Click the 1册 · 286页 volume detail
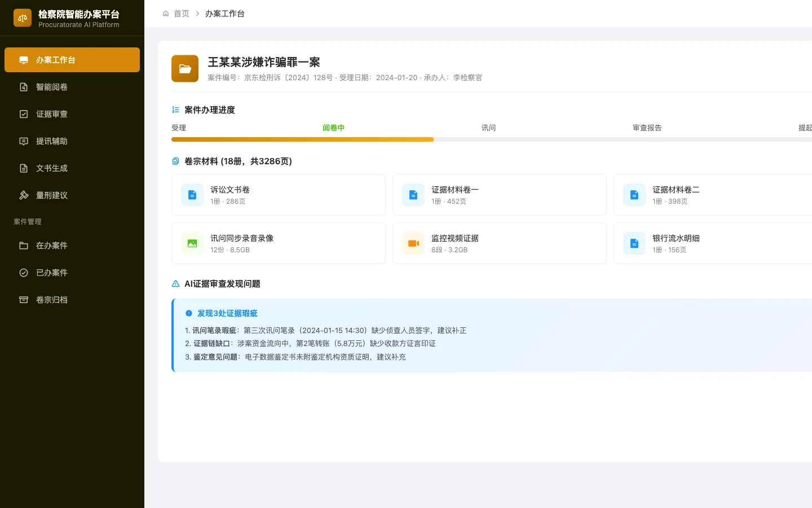Viewport: 812px width, 508px height. click(x=228, y=202)
